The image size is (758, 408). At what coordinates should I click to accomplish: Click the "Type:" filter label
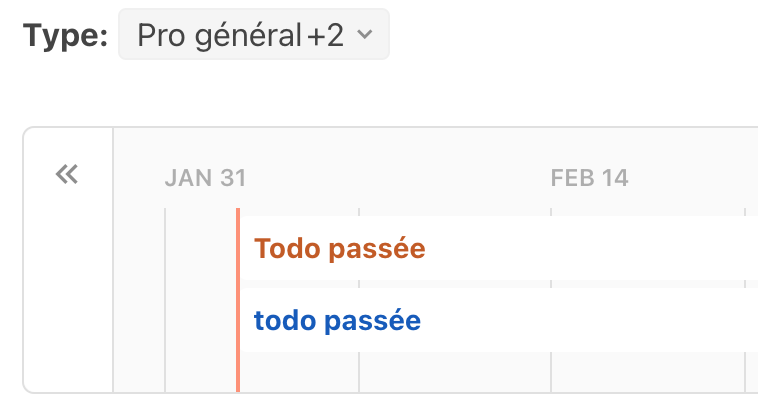[64, 36]
